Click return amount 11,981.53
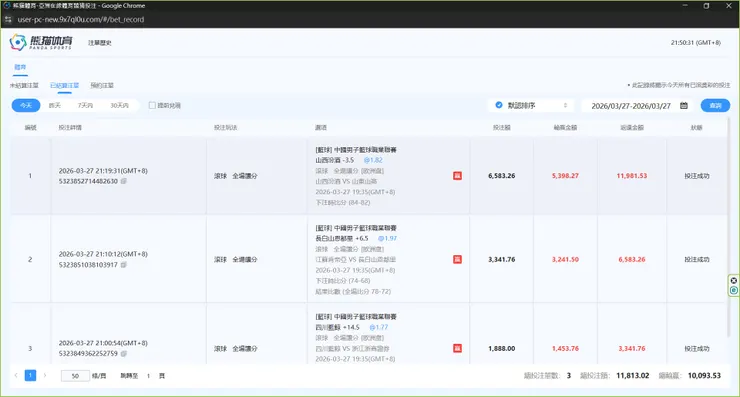The width and height of the screenshot is (740, 397). pyautogui.click(x=632, y=176)
